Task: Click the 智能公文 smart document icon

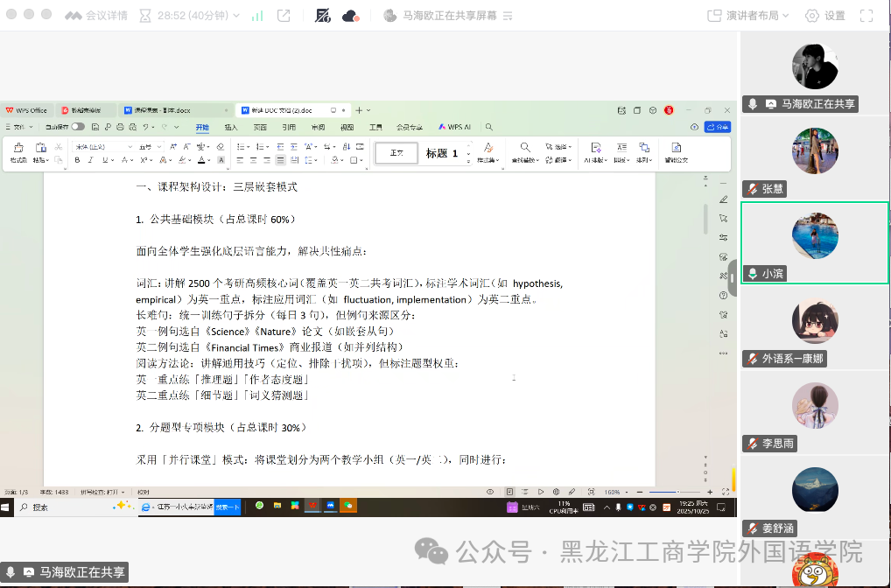Action: [x=676, y=152]
